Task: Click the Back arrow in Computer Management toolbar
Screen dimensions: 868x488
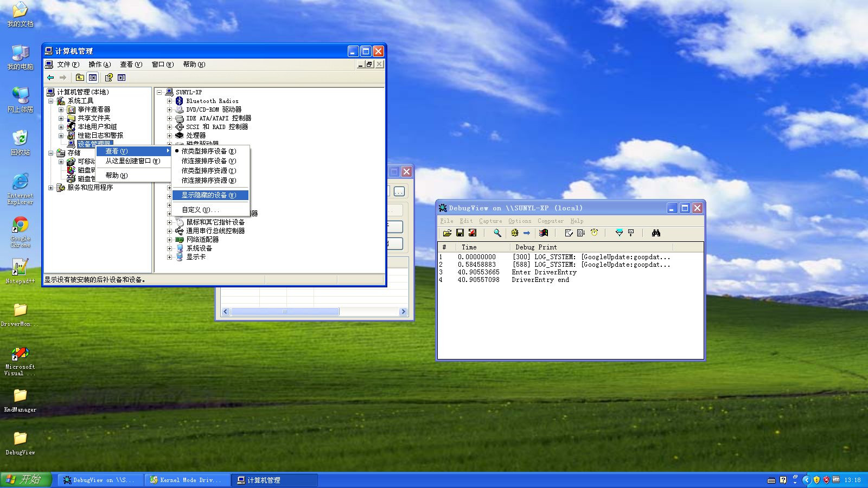Action: (x=50, y=78)
